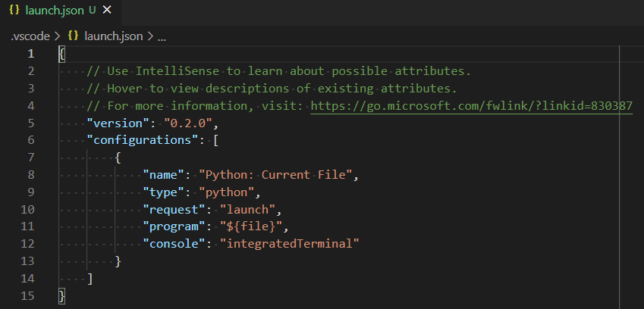The height and width of the screenshot is (309, 644).
Task: Click the closing bracket on line 14
Action: click(x=90, y=279)
